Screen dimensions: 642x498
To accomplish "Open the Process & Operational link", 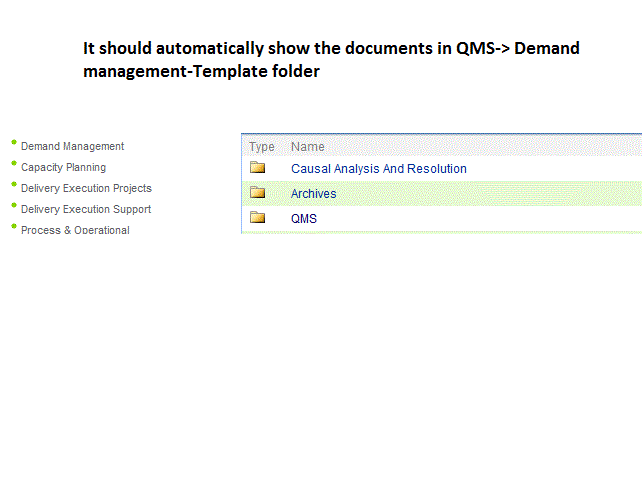I will coord(75,230).
